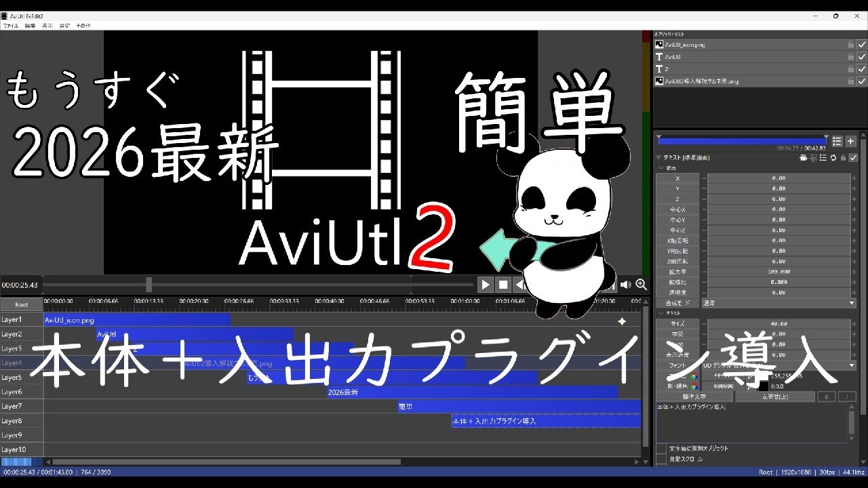Viewport: 868px width, 488px height.
Task: Click the lock icon on the AviUtl_icon.png row
Action: (850, 44)
